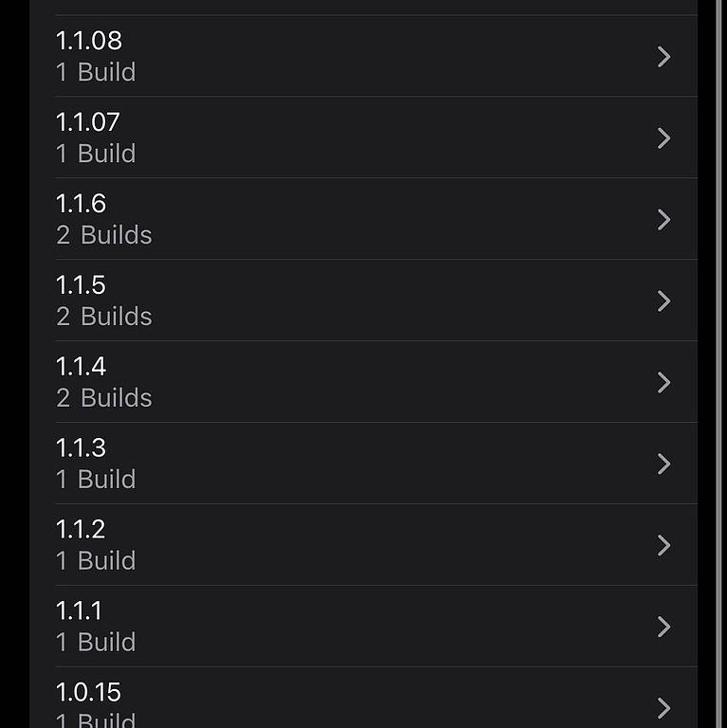Select the 1.1.07 version label
The height and width of the screenshot is (728, 727).
point(88,122)
